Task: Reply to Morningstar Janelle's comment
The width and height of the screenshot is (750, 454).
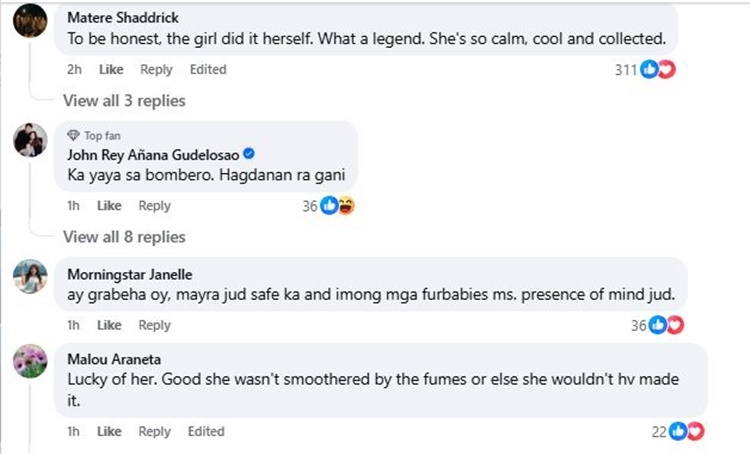Action: [x=155, y=325]
